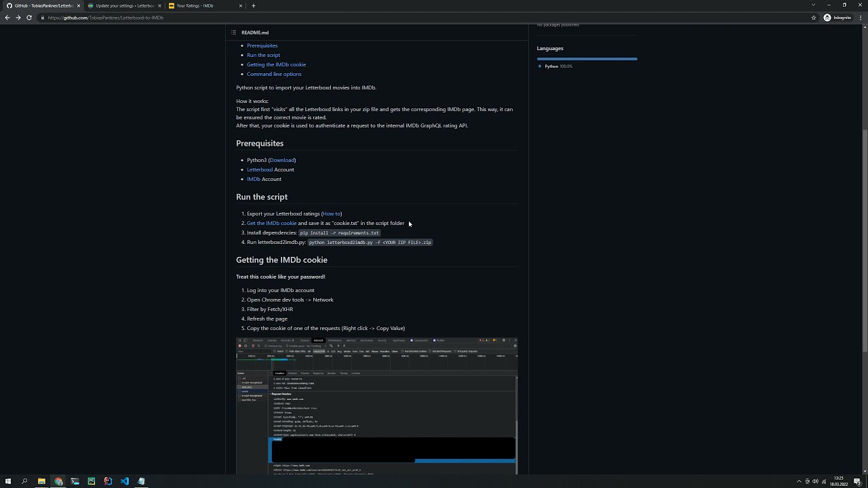Expand the tab search dropdown arrow

pyautogui.click(x=813, y=5)
